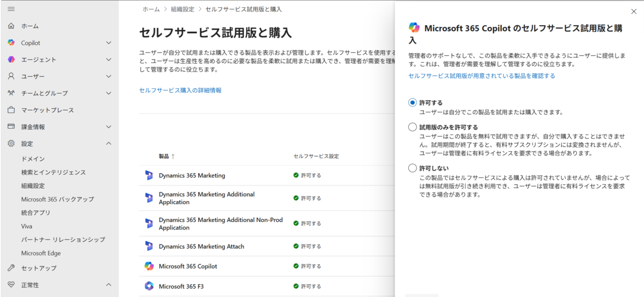Open 統合アプリ settings page
This screenshot has width=644, height=297.
(36, 212)
